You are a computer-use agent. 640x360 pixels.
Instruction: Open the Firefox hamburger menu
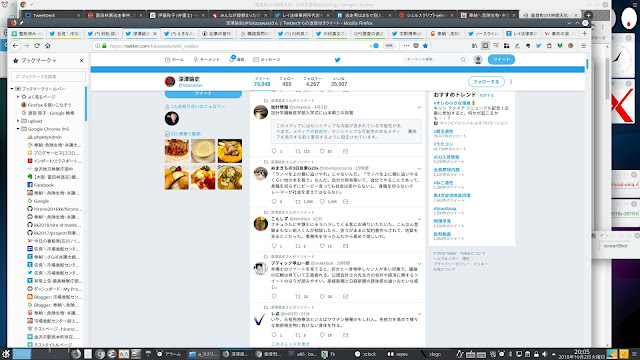click(583, 46)
